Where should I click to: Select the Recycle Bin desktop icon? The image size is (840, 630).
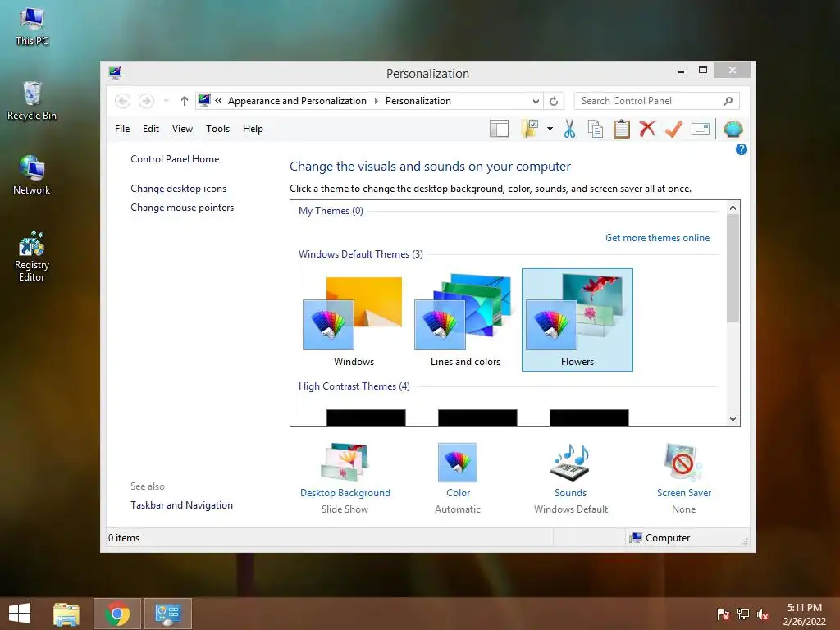[x=32, y=101]
